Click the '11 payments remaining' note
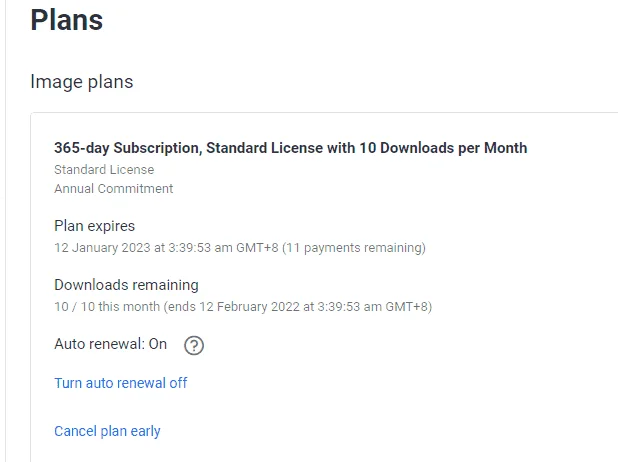 354,248
